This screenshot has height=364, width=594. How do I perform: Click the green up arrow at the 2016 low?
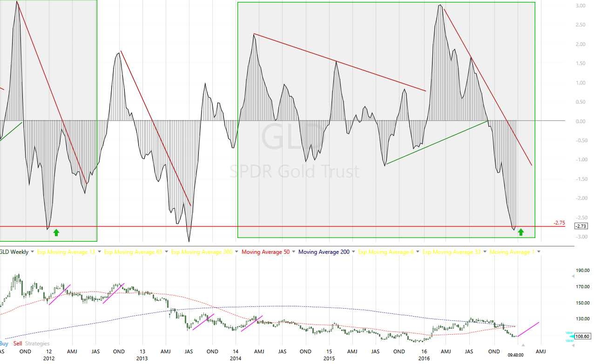(521, 232)
